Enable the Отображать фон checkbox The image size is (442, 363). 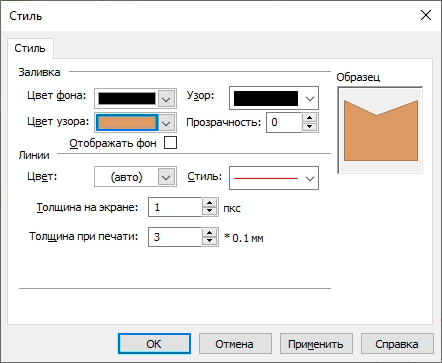point(170,143)
